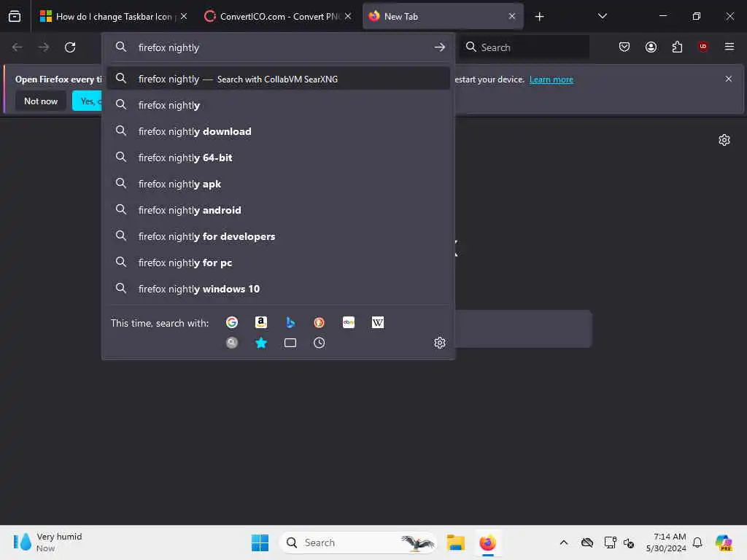Open File Explorer from taskbar
747x560 pixels.
pyautogui.click(x=455, y=542)
